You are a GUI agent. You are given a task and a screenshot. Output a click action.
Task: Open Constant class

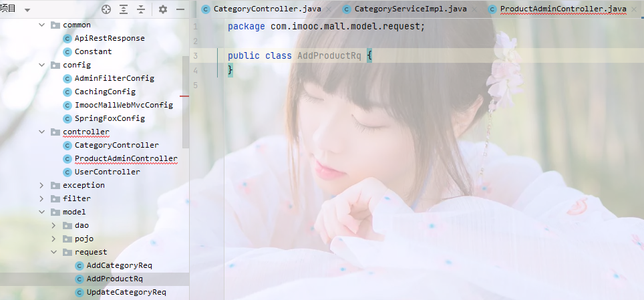[x=94, y=51]
